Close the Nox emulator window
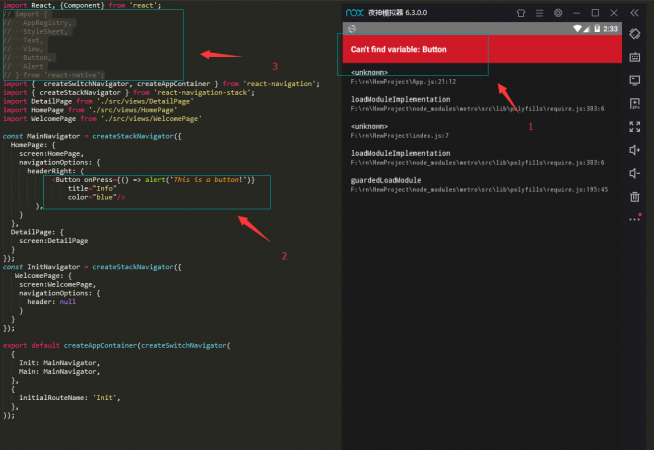The width and height of the screenshot is (654, 450). point(614,13)
